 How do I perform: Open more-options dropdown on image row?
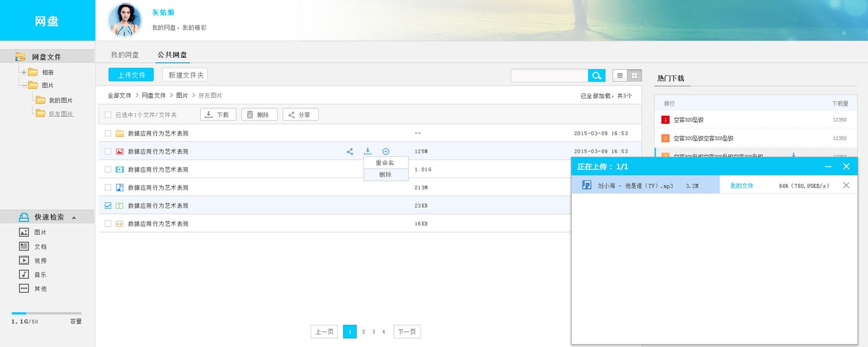coord(386,152)
